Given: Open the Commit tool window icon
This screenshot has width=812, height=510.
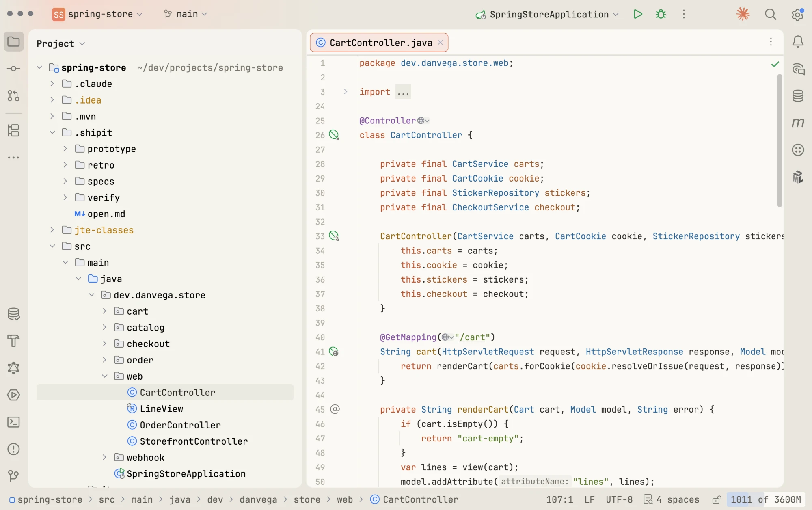Looking at the screenshot, I should coord(13,69).
